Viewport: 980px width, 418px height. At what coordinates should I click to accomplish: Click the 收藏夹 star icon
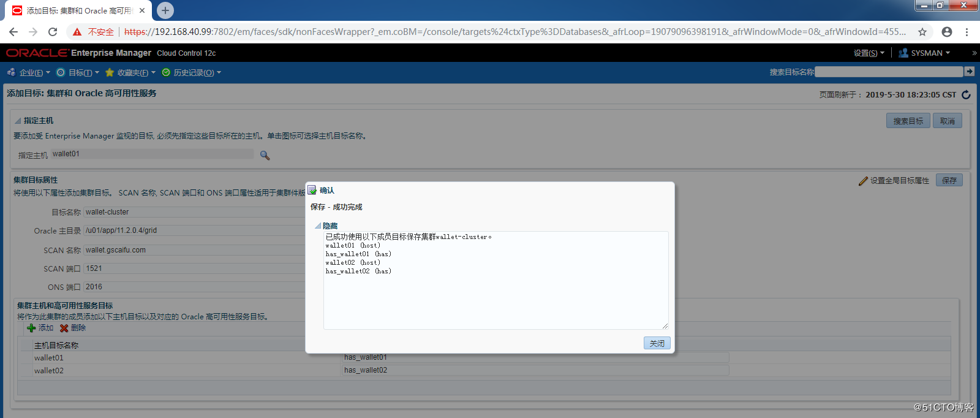[110, 72]
